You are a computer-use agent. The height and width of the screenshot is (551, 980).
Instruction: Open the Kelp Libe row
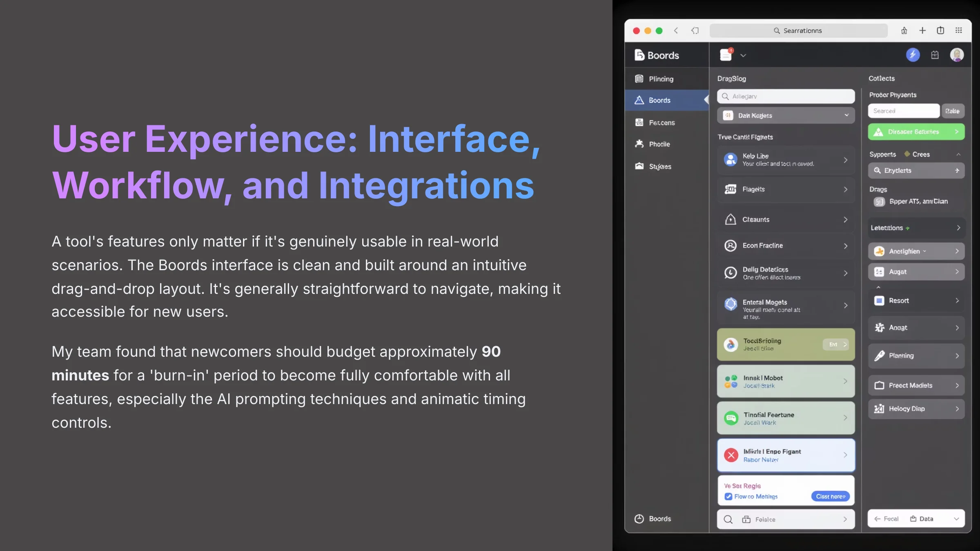click(x=786, y=160)
